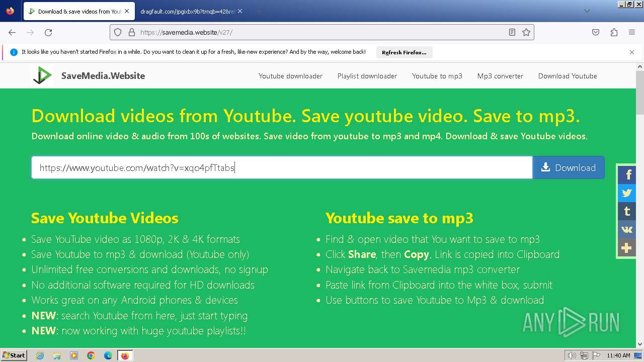List all tabs with the dropdown arrow

587,11
